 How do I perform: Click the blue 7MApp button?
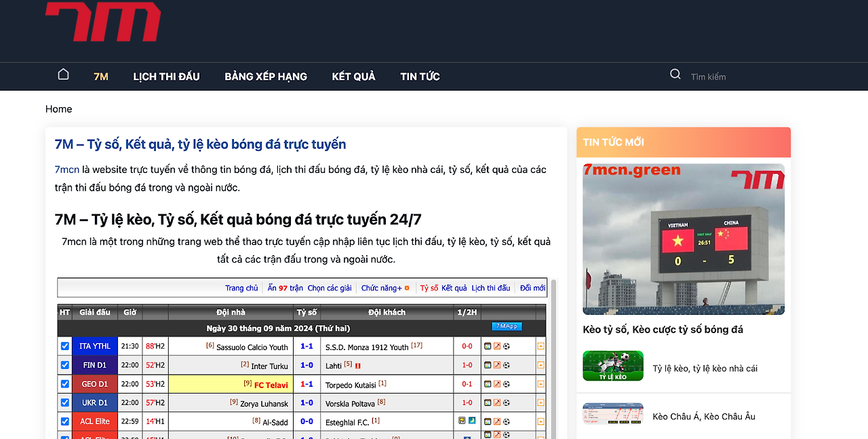click(507, 326)
